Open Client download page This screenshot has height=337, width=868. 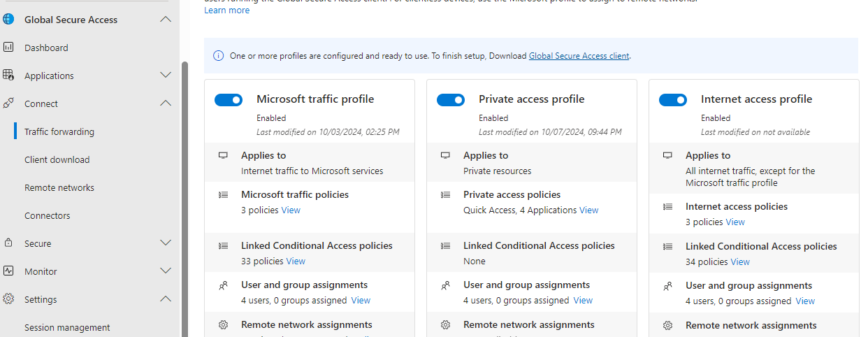click(57, 159)
